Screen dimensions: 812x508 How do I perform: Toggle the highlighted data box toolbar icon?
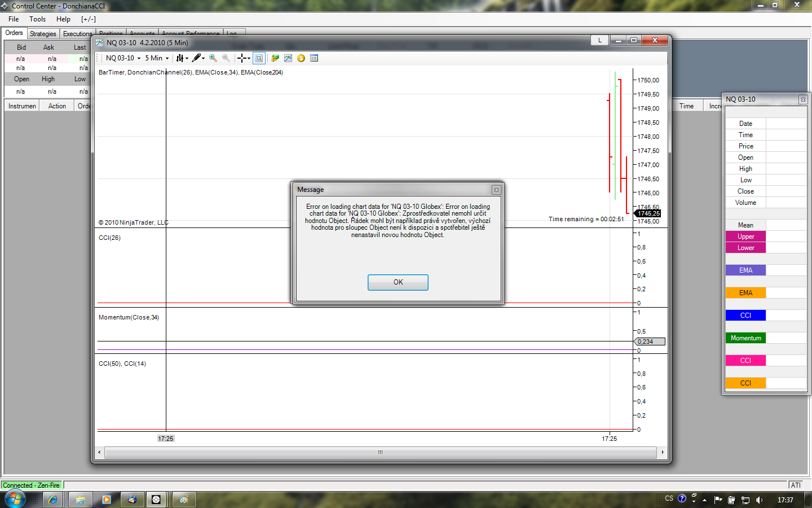(259, 58)
